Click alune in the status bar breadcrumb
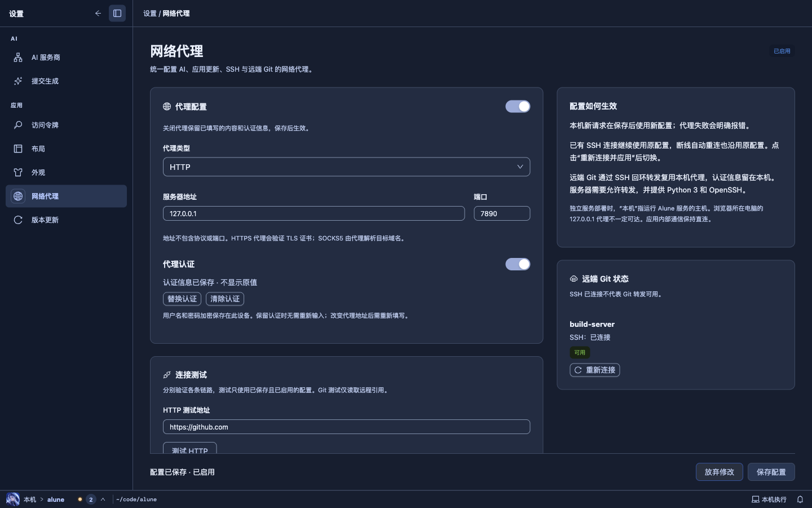Screen dimensions: 812x508 tap(56, 500)
